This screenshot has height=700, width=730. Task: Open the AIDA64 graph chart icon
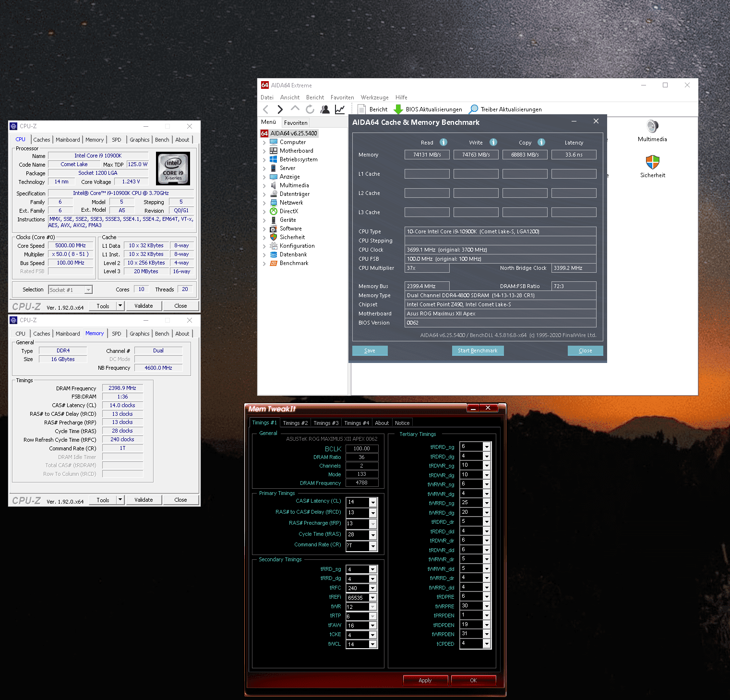tap(340, 109)
